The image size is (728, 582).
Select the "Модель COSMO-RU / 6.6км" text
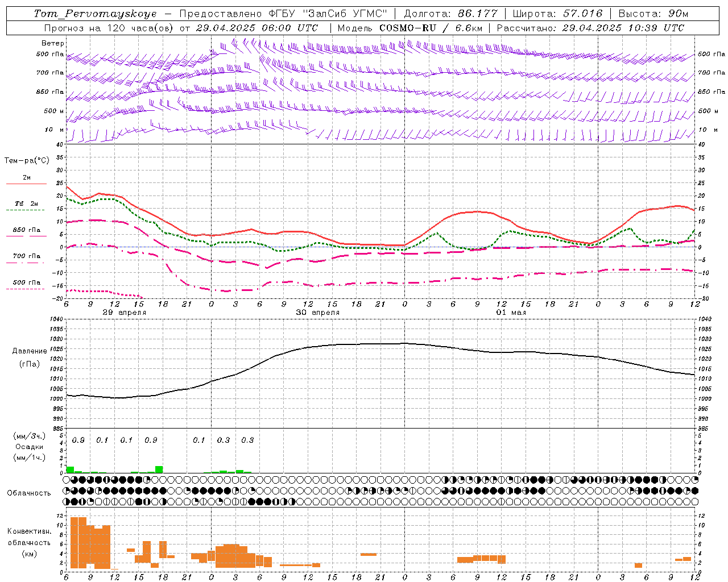coord(409,28)
